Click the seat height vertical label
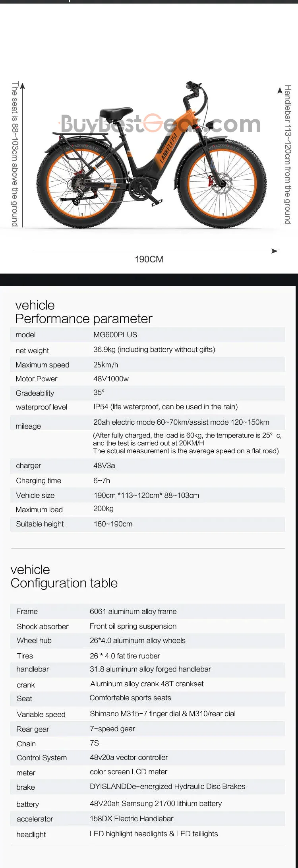This screenshot has width=298, height=868. click(x=15, y=154)
